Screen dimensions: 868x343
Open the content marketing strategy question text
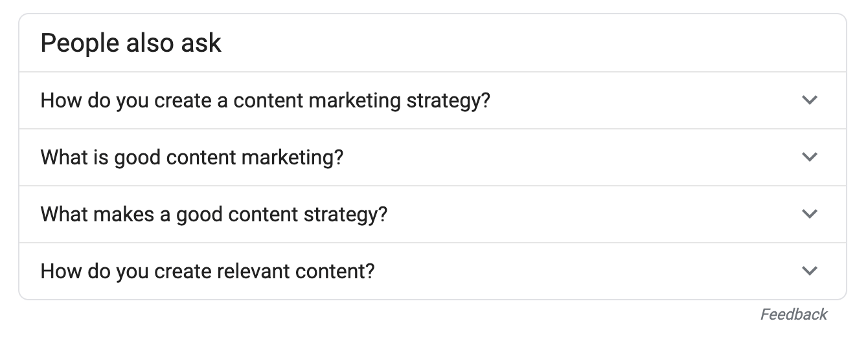tap(265, 101)
